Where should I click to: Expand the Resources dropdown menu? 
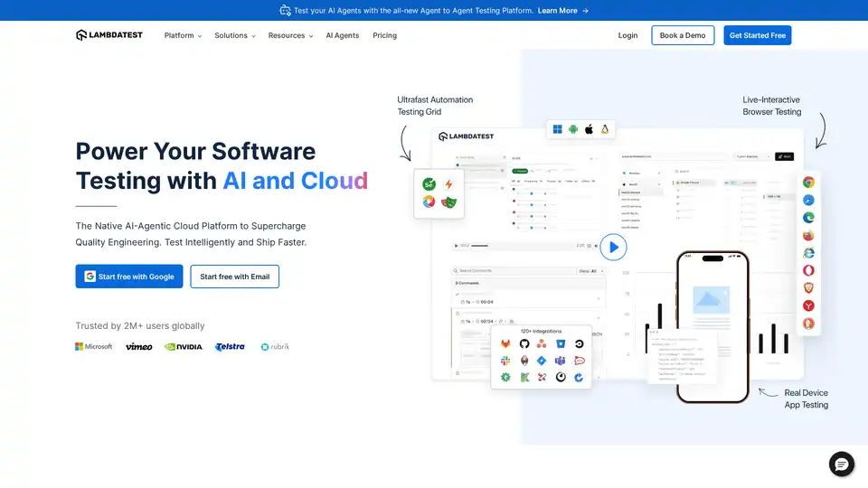point(290,35)
